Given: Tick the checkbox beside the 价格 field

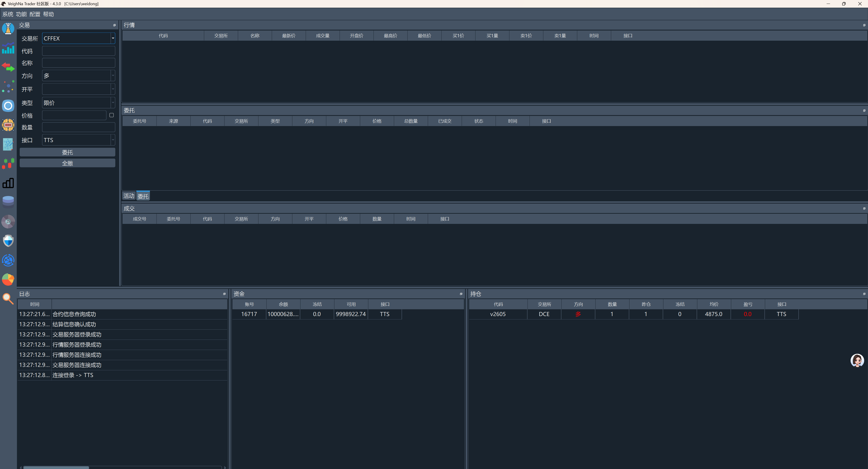Looking at the screenshot, I should tap(111, 115).
